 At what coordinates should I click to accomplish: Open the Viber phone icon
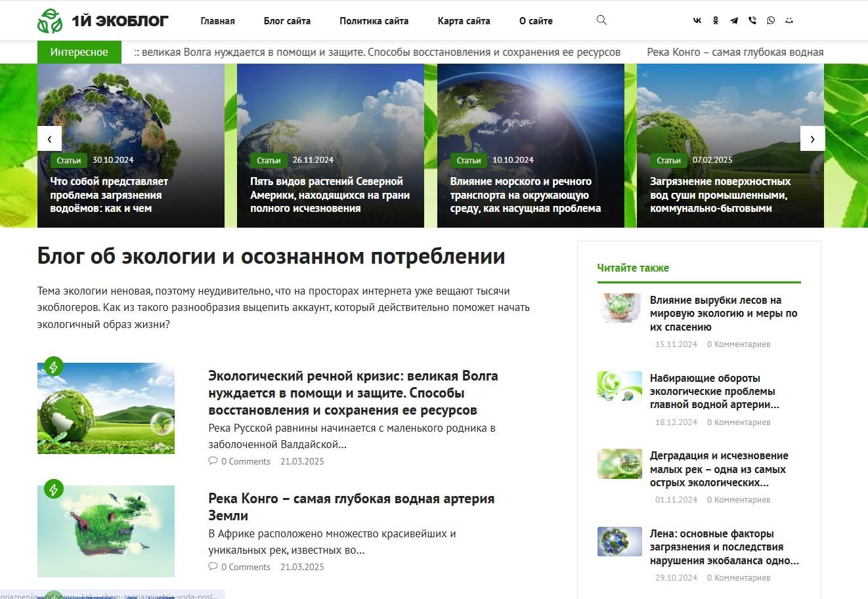click(752, 20)
